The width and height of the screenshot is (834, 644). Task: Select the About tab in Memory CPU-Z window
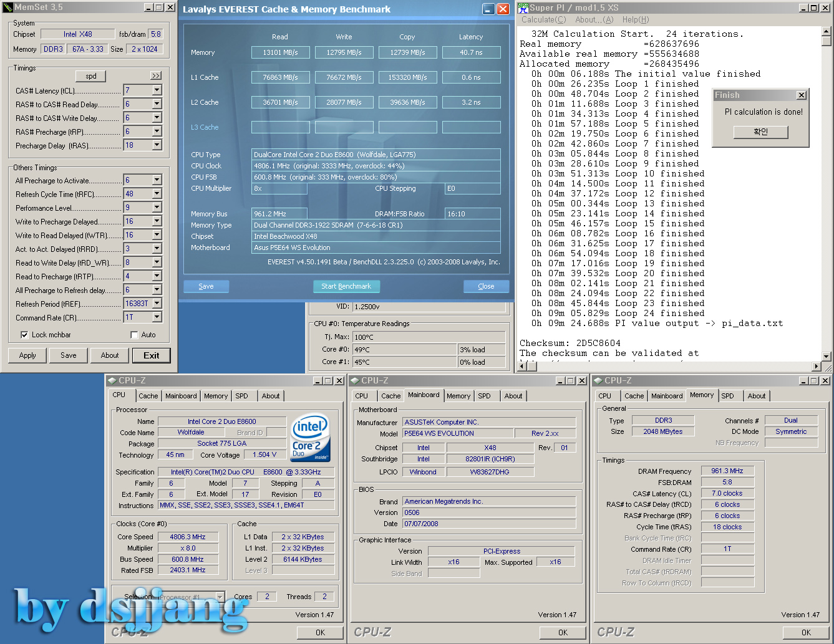pyautogui.click(x=757, y=396)
